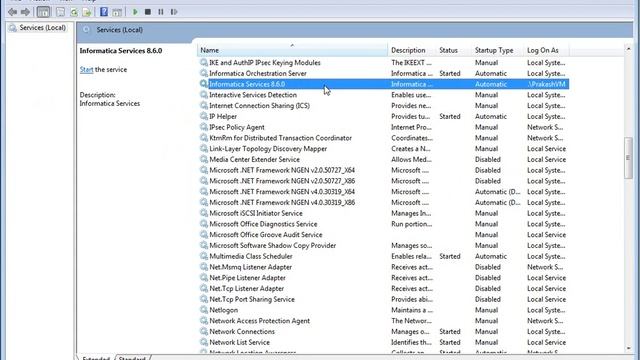Start the service with the green play icon
The image size is (640, 360).
(x=135, y=12)
